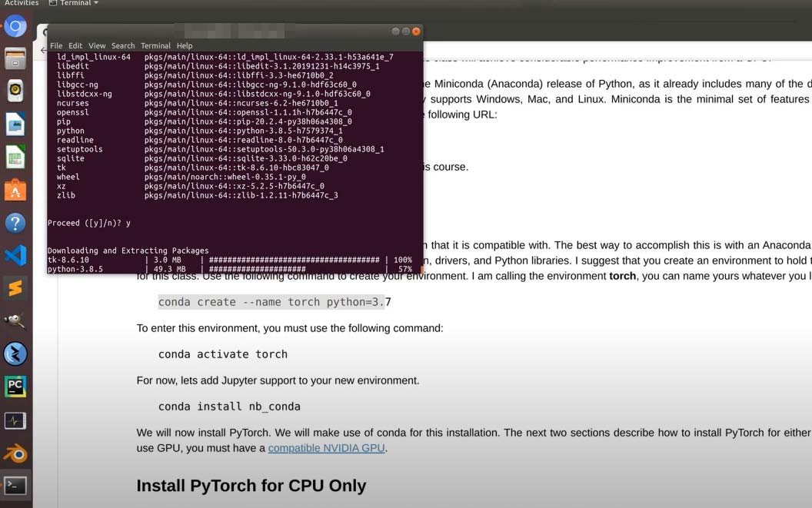Click the 'readline' package row
The image size is (812, 508).
[199, 141]
